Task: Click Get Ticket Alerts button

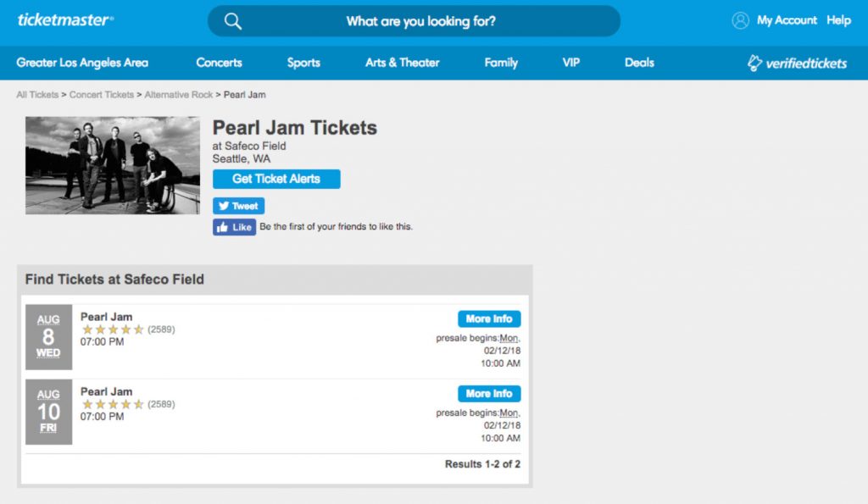Action: click(x=276, y=179)
